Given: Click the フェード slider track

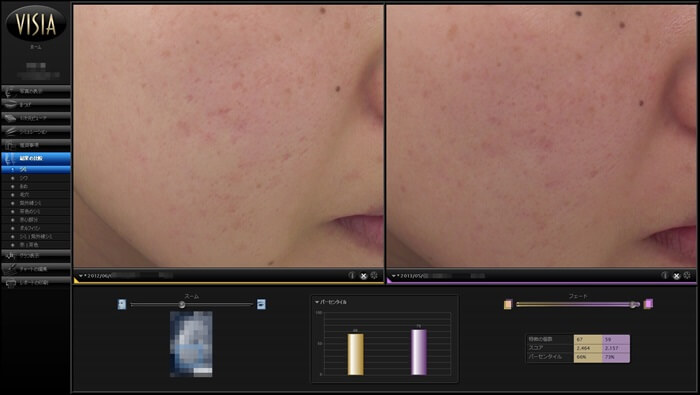Looking at the screenshot, I should 578,304.
